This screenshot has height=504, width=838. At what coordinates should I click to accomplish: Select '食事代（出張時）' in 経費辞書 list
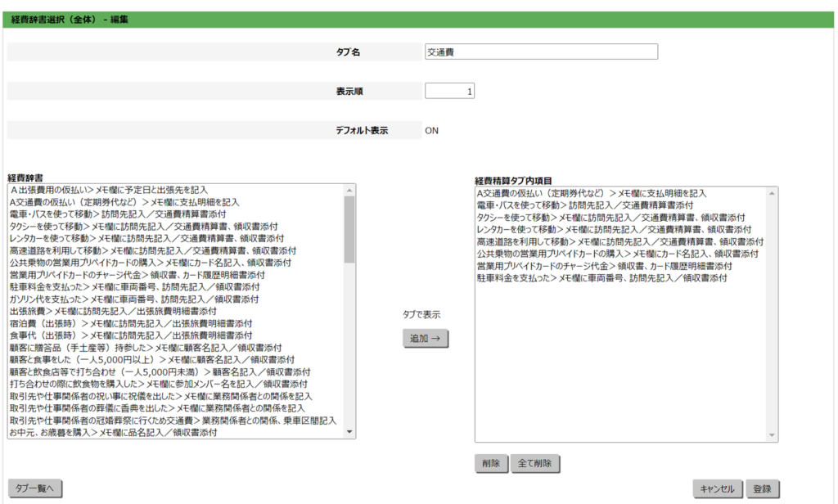177,335
